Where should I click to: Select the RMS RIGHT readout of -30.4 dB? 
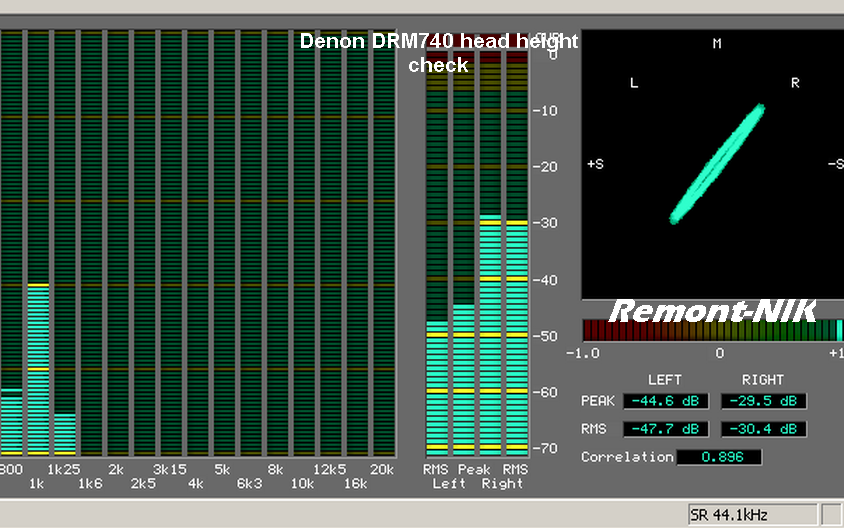[x=763, y=429]
